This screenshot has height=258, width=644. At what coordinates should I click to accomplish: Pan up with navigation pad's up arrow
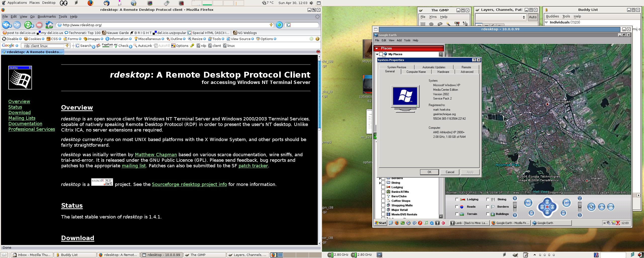point(547,202)
